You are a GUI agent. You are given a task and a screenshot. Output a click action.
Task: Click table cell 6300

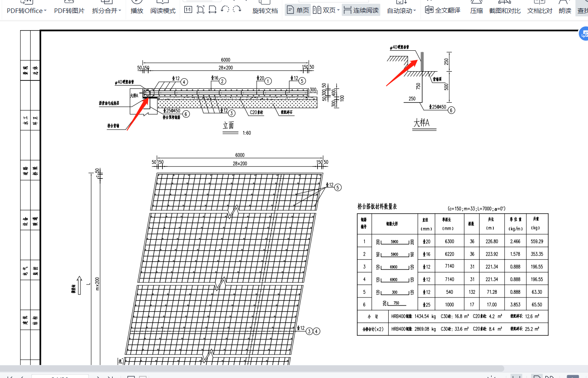click(449, 241)
